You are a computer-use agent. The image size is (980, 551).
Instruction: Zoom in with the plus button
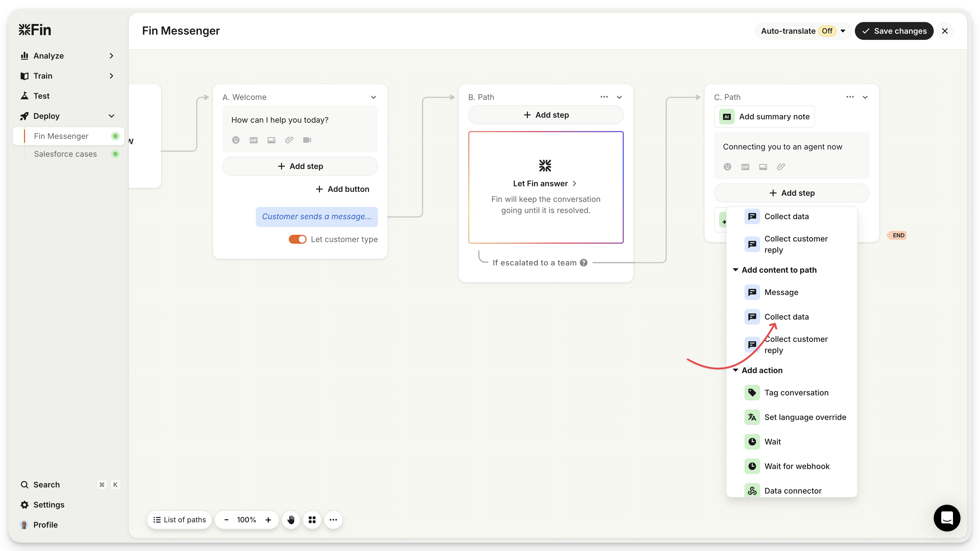tap(268, 520)
